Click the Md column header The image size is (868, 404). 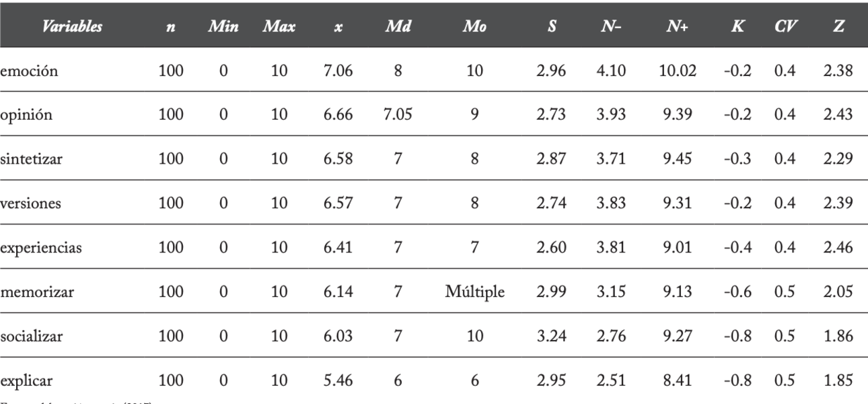398,28
